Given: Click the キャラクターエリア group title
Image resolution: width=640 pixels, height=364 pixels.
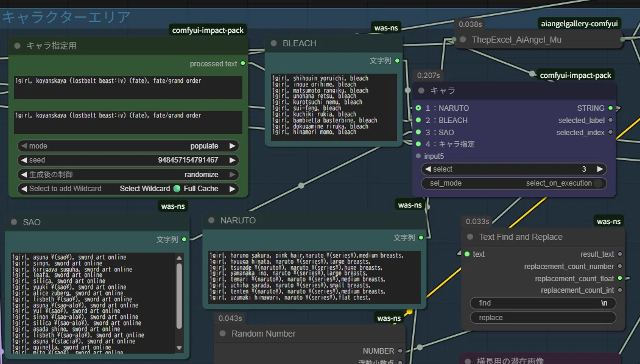Looking at the screenshot, I should coord(66,18).
